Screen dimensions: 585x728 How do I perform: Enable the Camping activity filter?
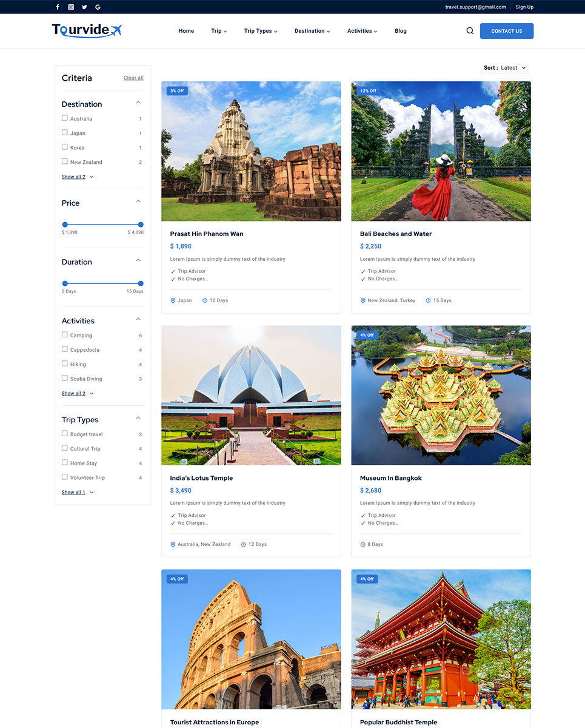[65, 335]
